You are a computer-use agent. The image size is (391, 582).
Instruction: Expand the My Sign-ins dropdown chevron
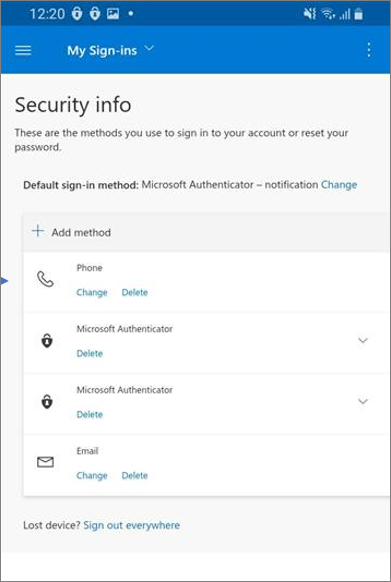pos(149,49)
